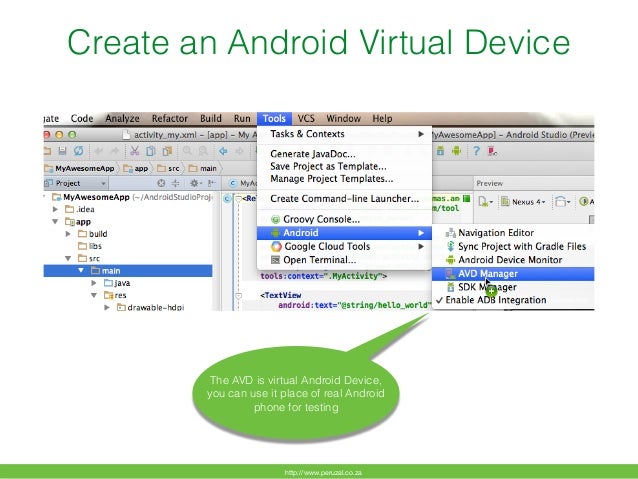
Task: Open Google Cloud Tools submenu
Action: pyautogui.click(x=344, y=246)
